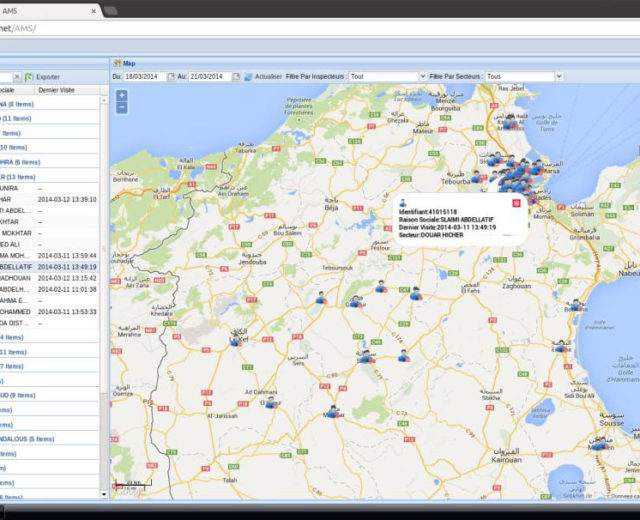The width and height of the screenshot is (640, 520).
Task: Click the Actualiser refresh icon
Action: (248, 76)
